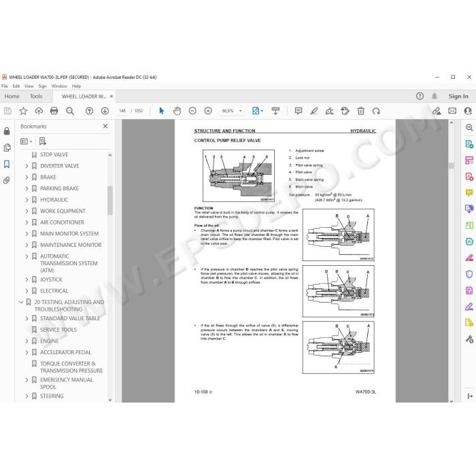This screenshot has width=476, height=476.
Task: View notifications bell
Action: (x=435, y=97)
